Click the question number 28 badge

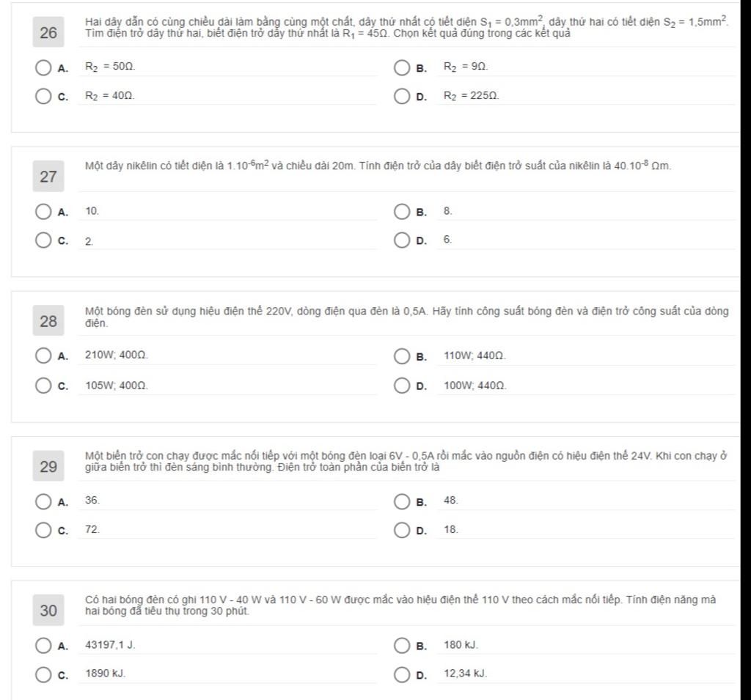click(x=48, y=321)
